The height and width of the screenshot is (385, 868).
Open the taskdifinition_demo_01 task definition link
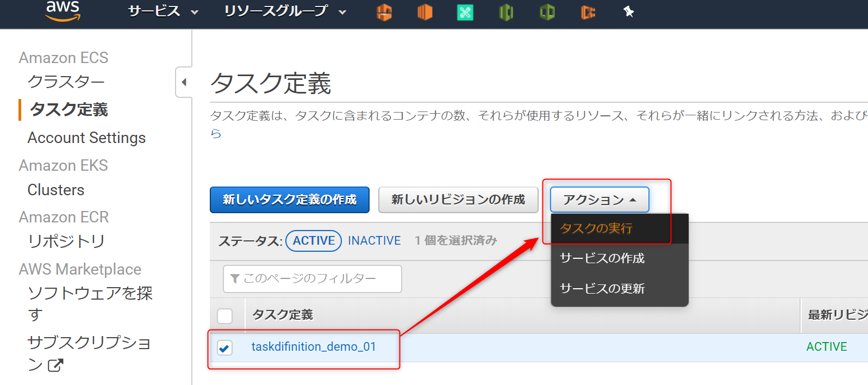pyautogui.click(x=314, y=347)
